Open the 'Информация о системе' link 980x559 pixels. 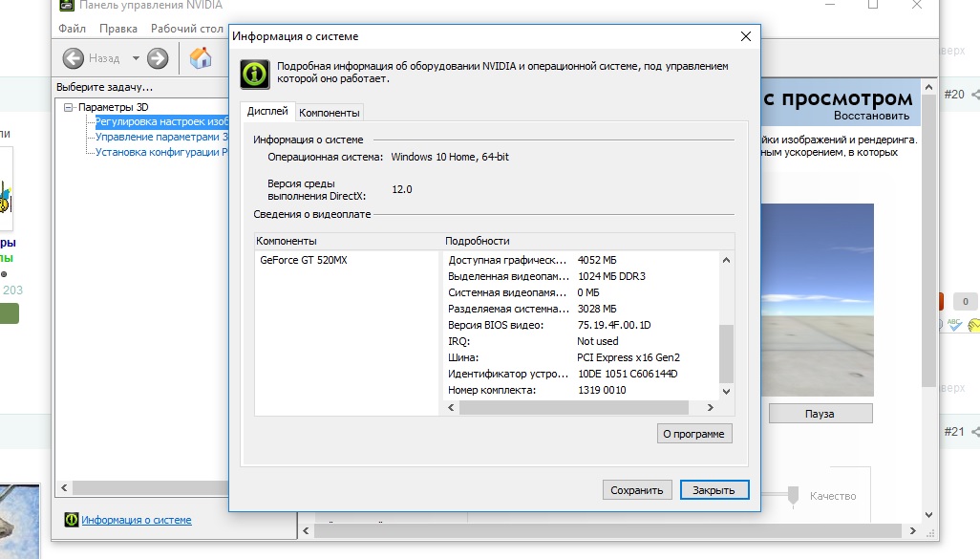point(137,520)
